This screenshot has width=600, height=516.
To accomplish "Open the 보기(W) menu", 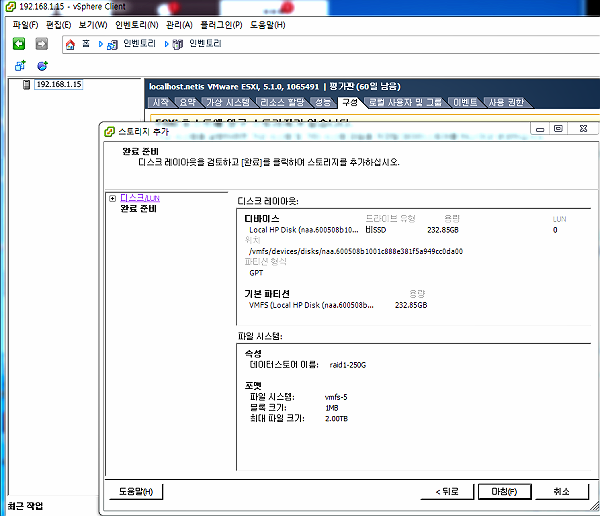I will point(93,25).
